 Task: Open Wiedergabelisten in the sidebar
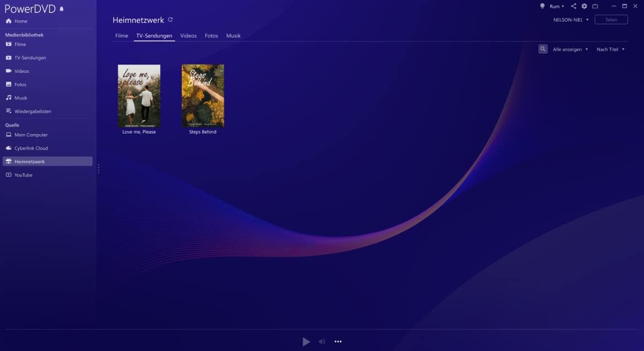click(x=33, y=111)
